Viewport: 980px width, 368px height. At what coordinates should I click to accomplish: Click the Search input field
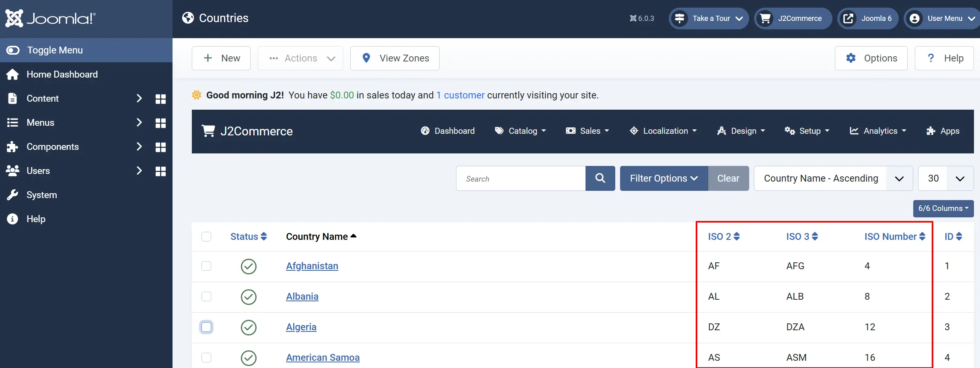521,178
